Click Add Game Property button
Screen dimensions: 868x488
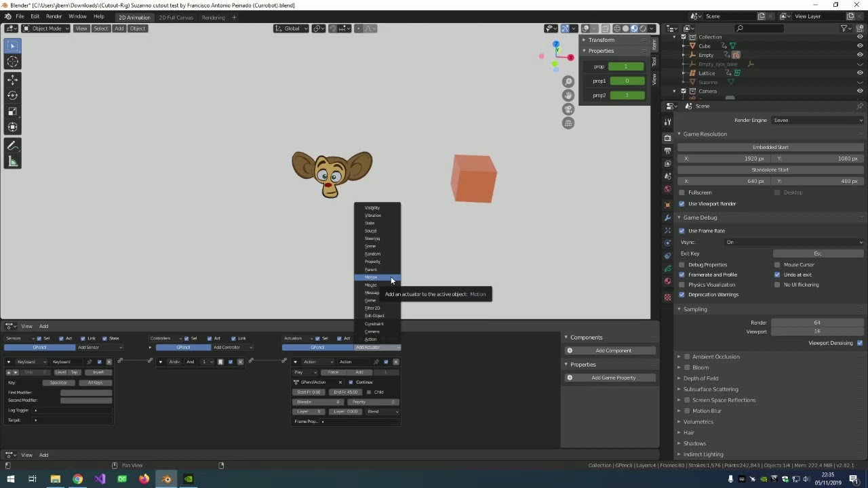click(610, 378)
